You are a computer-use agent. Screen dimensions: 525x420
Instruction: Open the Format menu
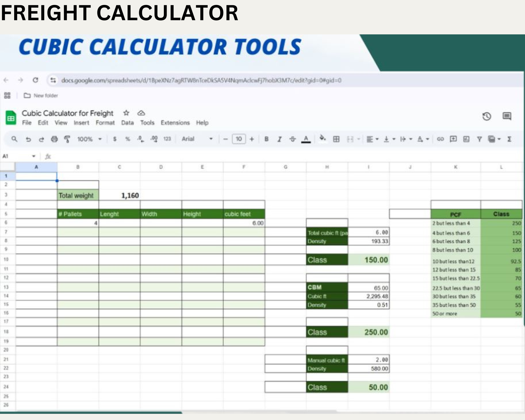pyautogui.click(x=105, y=123)
